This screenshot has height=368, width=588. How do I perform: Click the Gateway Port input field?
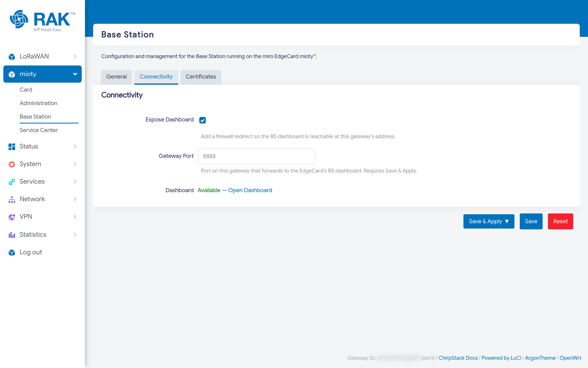(256, 156)
